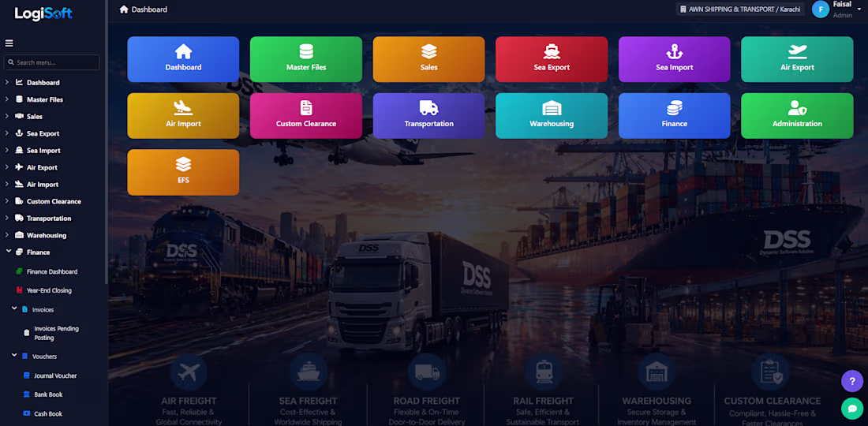Click the LogiSoft logo

43,13
